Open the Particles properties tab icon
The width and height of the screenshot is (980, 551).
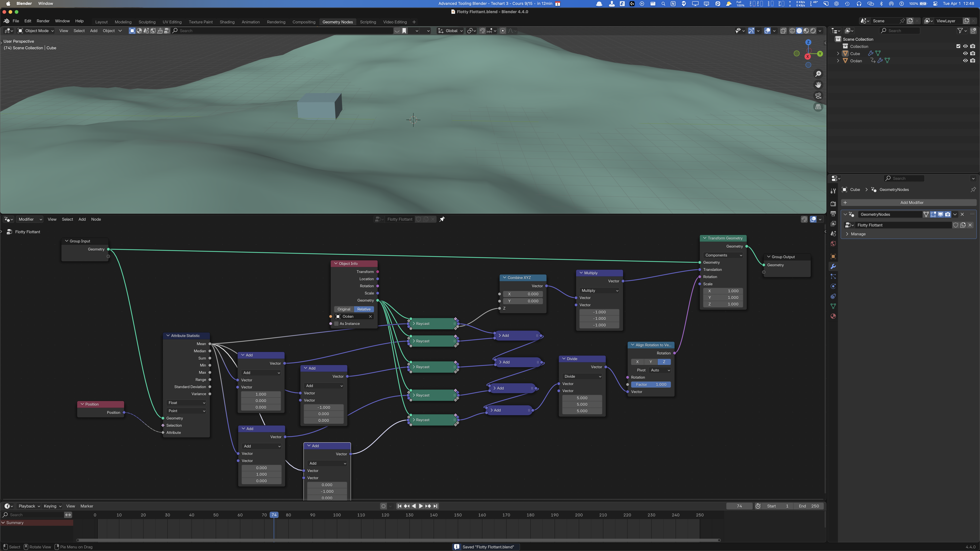(x=833, y=276)
